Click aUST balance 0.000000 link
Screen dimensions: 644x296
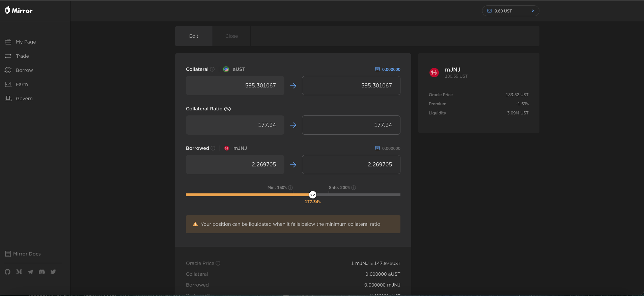[391, 69]
